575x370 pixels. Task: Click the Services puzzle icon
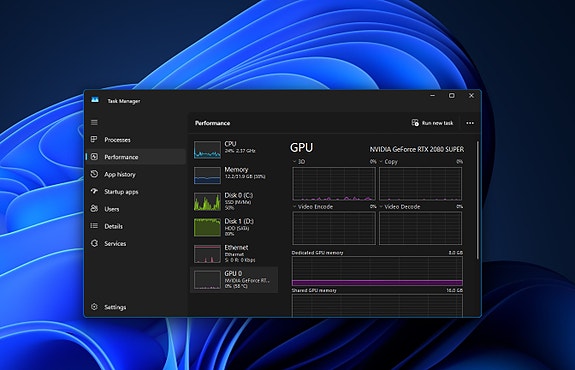click(x=94, y=243)
